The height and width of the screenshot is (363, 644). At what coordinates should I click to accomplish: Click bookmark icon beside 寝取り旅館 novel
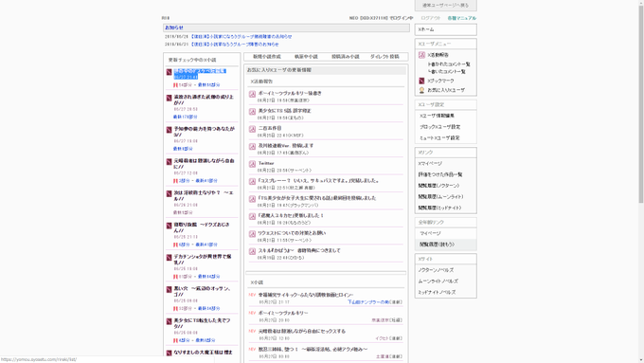(169, 226)
